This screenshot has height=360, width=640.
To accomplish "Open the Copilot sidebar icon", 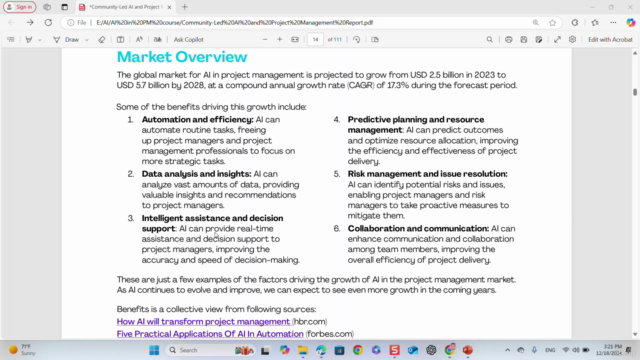I will pos(631,22).
